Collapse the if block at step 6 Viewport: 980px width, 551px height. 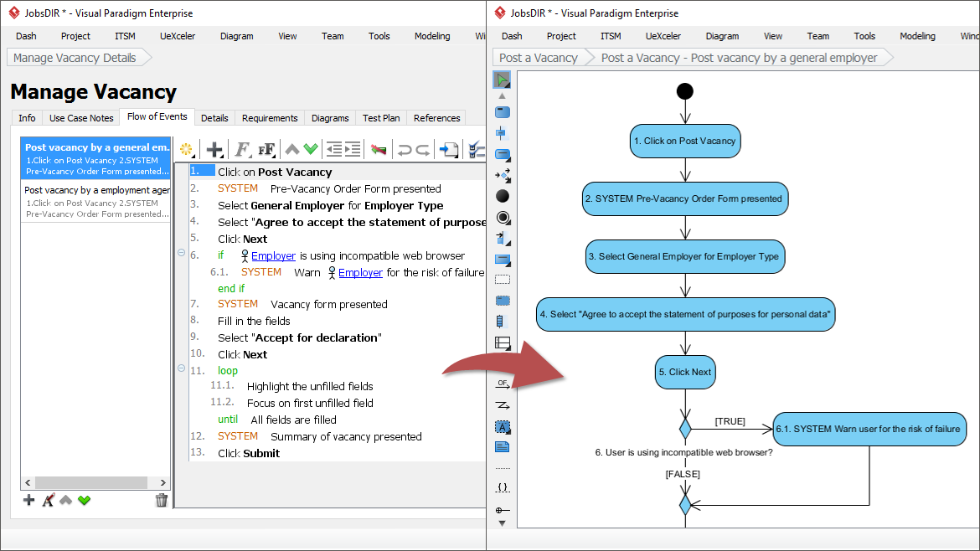[x=181, y=252]
